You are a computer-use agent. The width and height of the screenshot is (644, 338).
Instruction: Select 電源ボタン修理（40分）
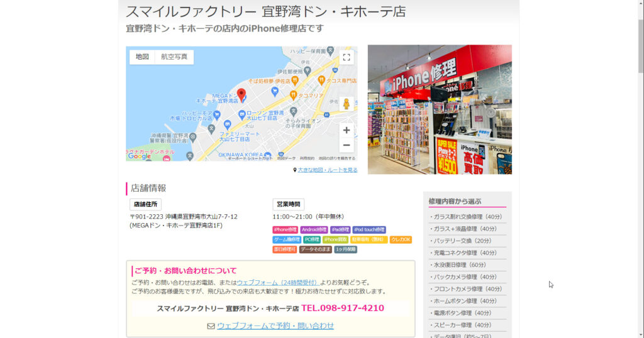coord(467,313)
